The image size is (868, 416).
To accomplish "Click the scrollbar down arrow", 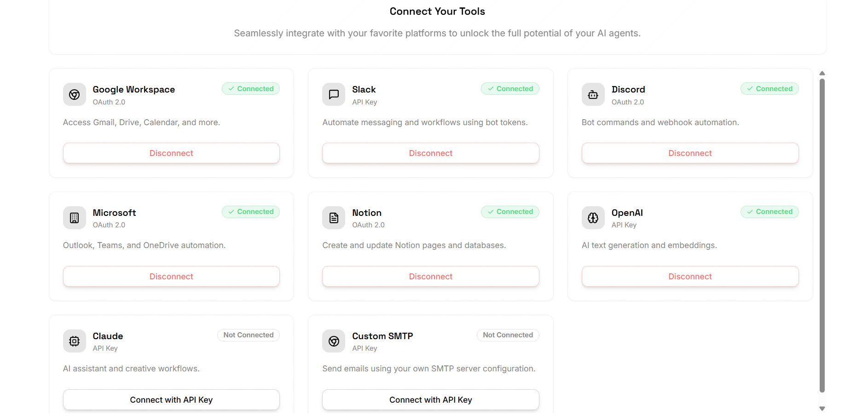I will [x=822, y=409].
